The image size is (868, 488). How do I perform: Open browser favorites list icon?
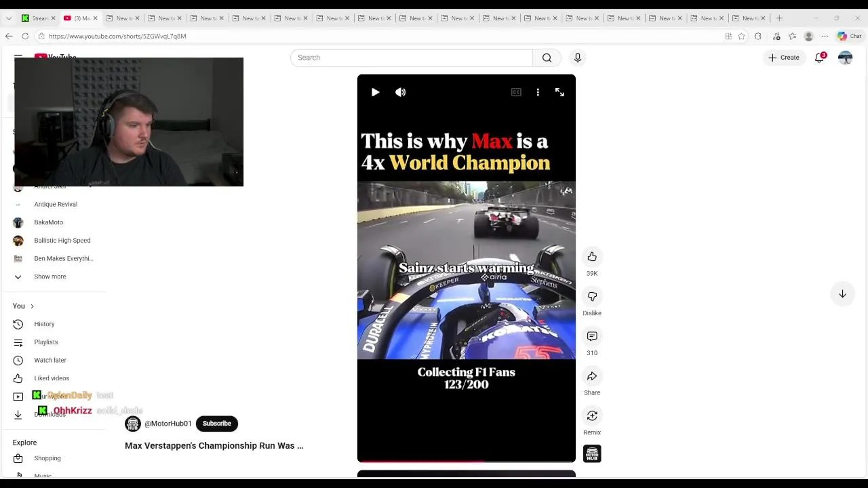click(792, 36)
